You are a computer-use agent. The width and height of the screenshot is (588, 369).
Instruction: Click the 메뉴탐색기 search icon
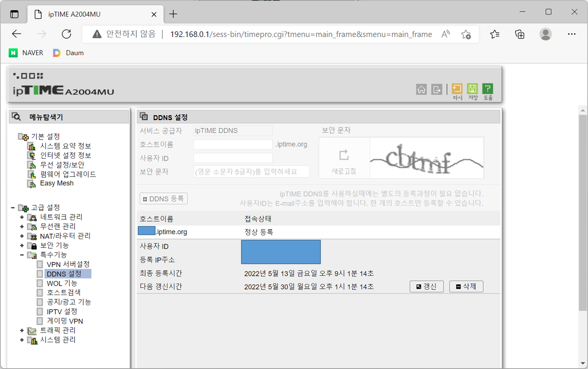pyautogui.click(x=17, y=117)
